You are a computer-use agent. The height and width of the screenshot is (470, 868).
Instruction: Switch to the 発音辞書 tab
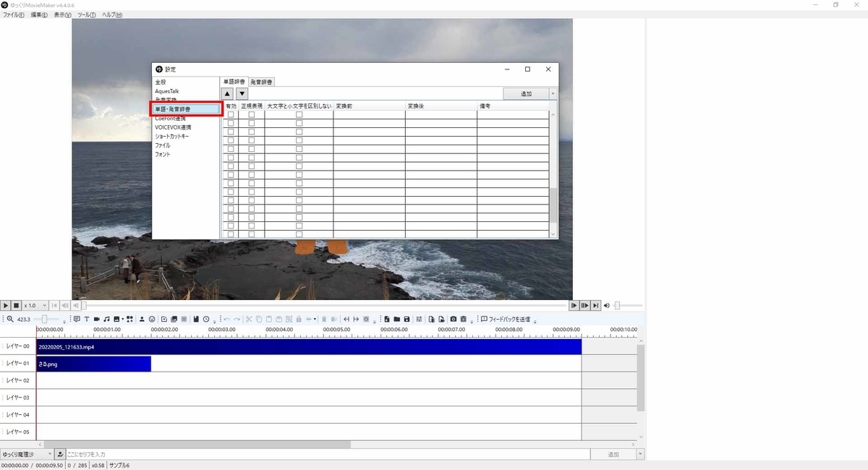pyautogui.click(x=262, y=82)
